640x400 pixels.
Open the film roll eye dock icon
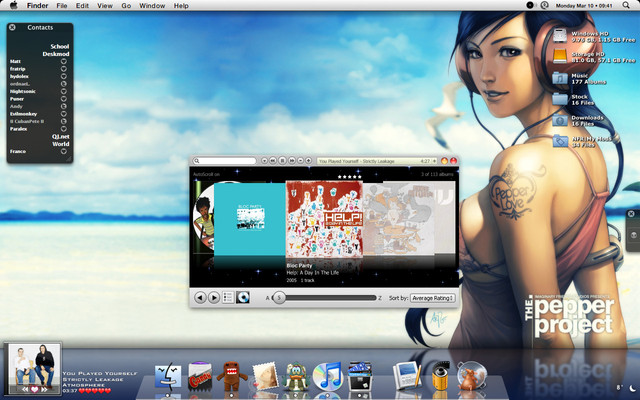(x=440, y=376)
